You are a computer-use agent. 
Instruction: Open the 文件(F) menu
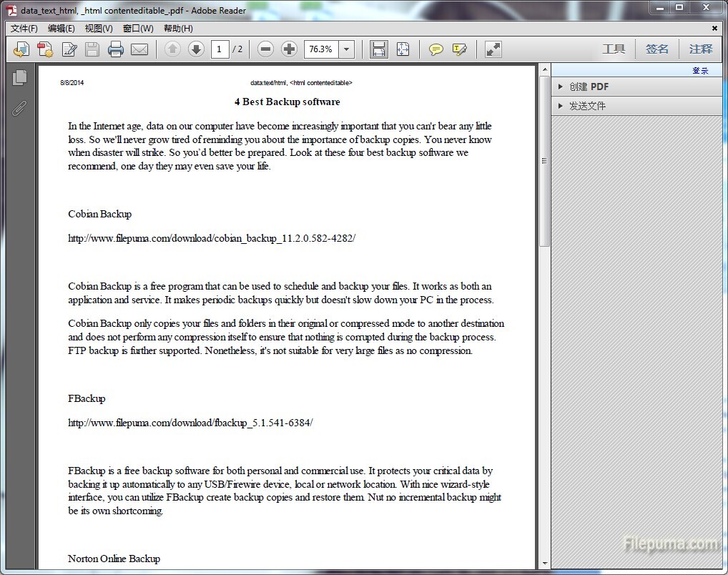click(24, 29)
